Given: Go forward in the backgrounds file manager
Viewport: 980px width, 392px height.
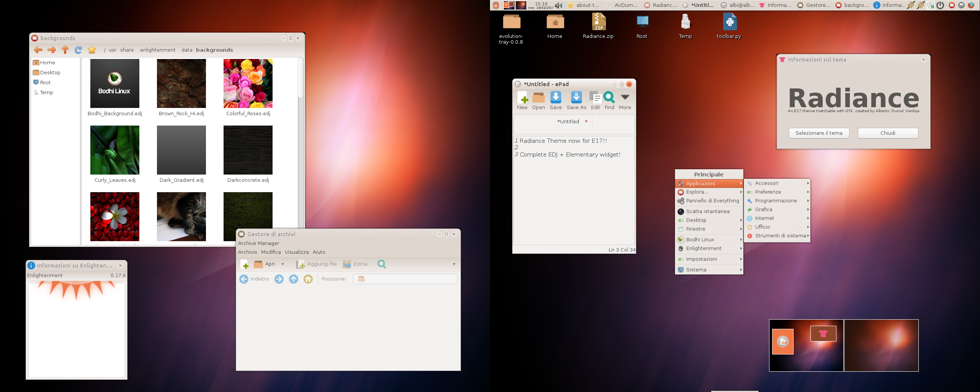Looking at the screenshot, I should (52, 50).
